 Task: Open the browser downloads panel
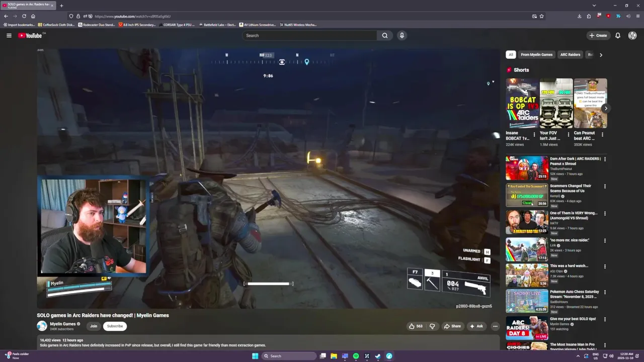pyautogui.click(x=579, y=16)
